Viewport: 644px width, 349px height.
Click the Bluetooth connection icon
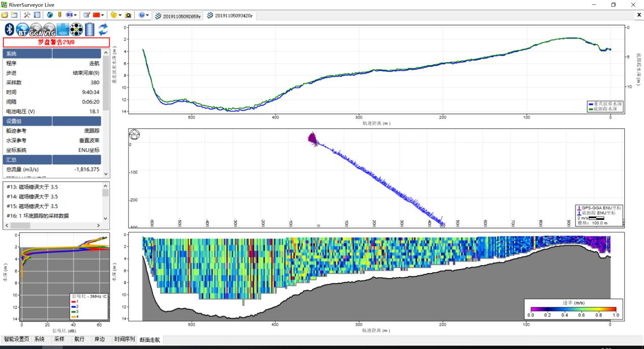pyautogui.click(x=9, y=30)
